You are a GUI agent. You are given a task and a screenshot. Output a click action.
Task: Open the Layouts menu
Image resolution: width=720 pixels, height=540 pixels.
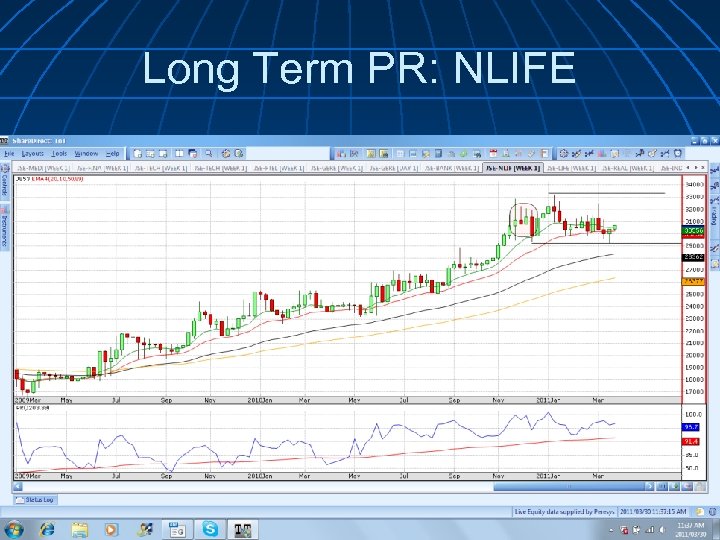[x=32, y=154]
